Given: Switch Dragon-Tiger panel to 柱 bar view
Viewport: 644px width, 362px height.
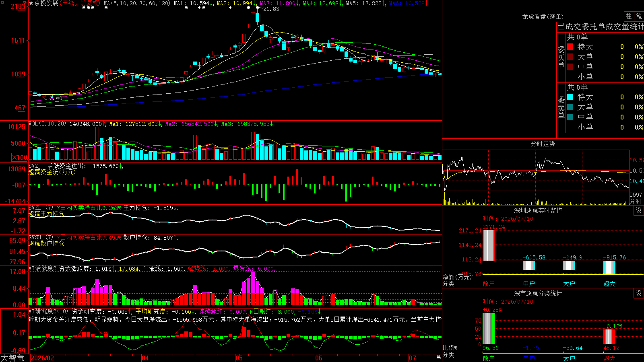Looking at the screenshot, I should pyautogui.click(x=629, y=16).
